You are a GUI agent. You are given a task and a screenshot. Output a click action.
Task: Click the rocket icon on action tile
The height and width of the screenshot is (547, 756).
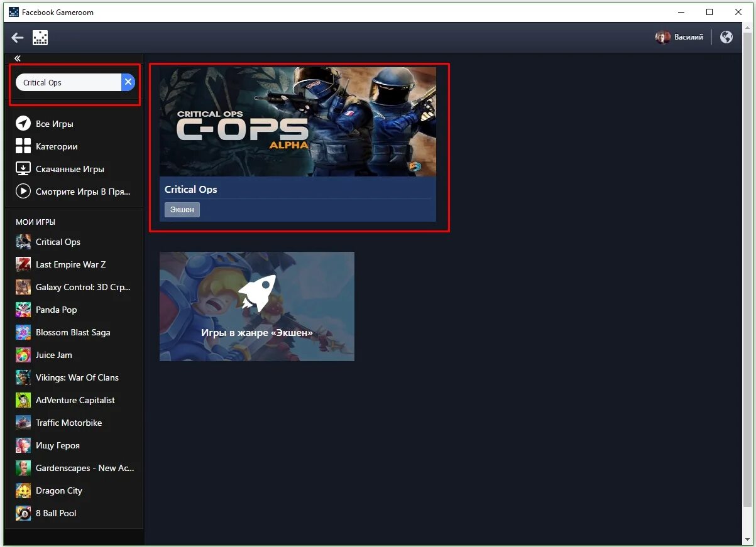(256, 293)
